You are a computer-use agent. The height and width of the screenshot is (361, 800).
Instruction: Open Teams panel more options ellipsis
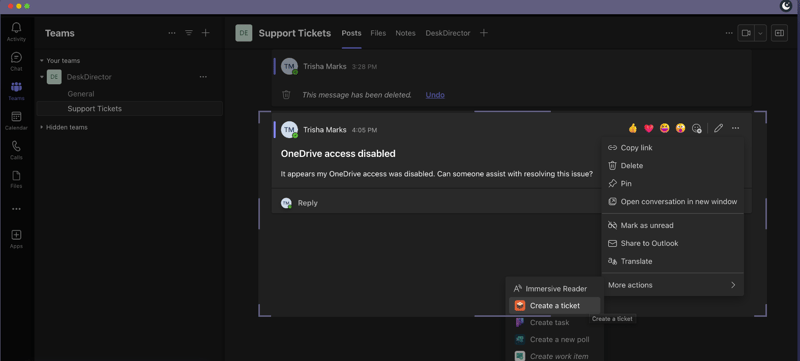point(172,33)
